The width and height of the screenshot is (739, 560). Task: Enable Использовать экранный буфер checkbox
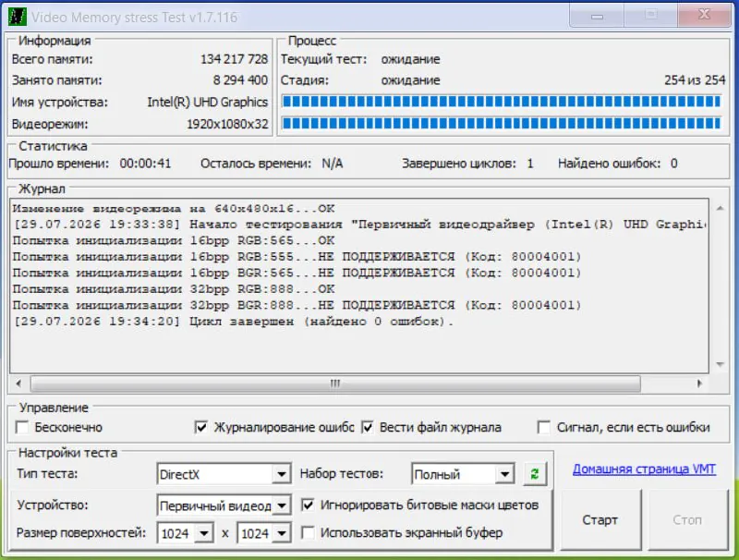click(308, 532)
